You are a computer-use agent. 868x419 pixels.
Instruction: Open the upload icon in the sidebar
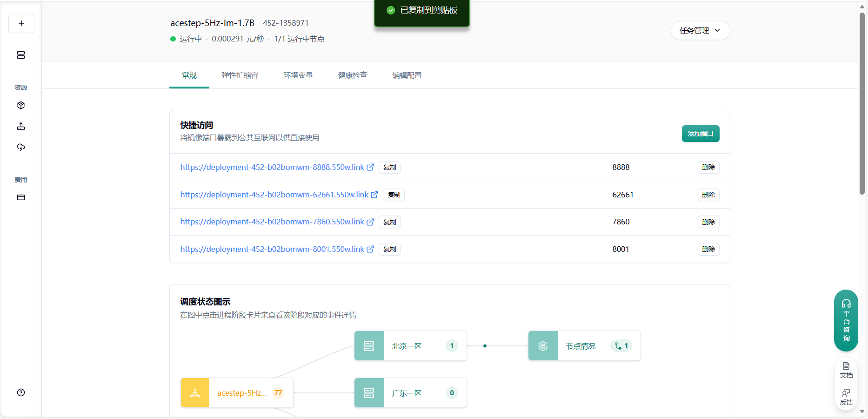pos(21,126)
